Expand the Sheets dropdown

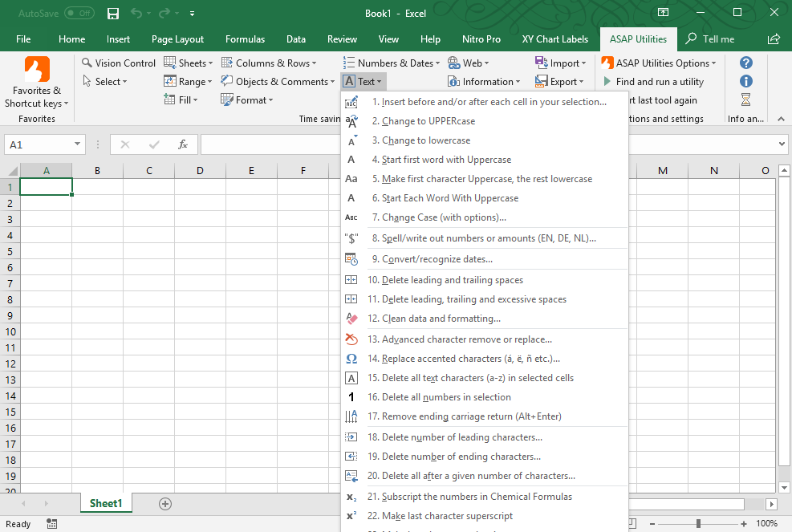coord(189,63)
